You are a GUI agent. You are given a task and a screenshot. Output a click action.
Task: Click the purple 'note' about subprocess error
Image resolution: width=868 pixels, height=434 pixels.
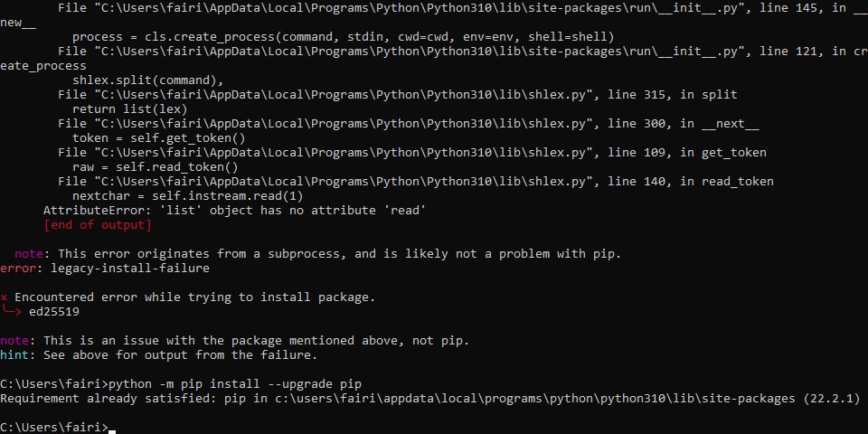29,253
